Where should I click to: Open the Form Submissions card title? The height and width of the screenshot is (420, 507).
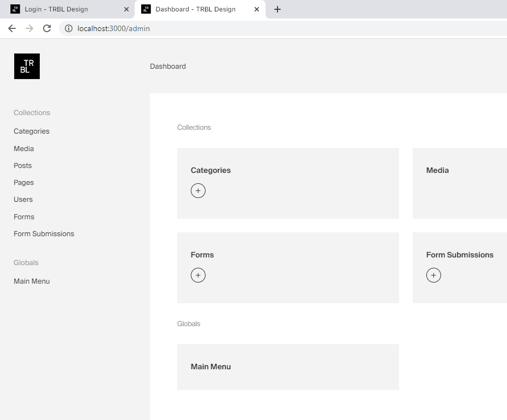[x=460, y=255]
